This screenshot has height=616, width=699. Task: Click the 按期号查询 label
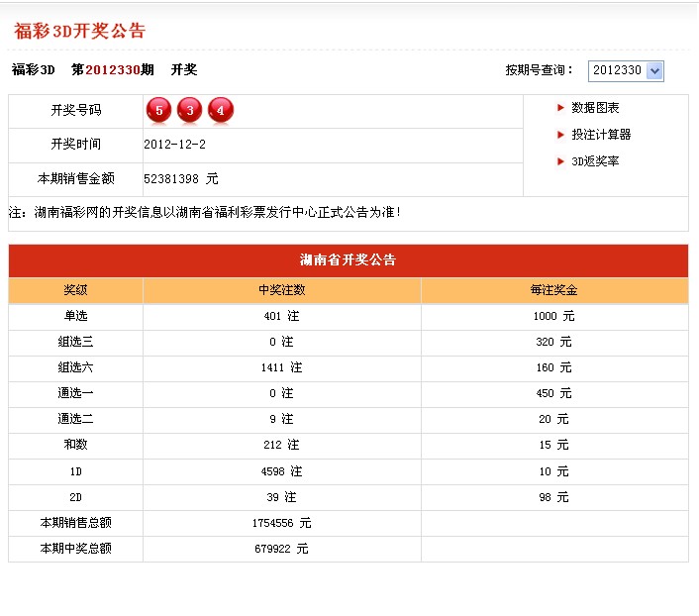click(x=539, y=70)
